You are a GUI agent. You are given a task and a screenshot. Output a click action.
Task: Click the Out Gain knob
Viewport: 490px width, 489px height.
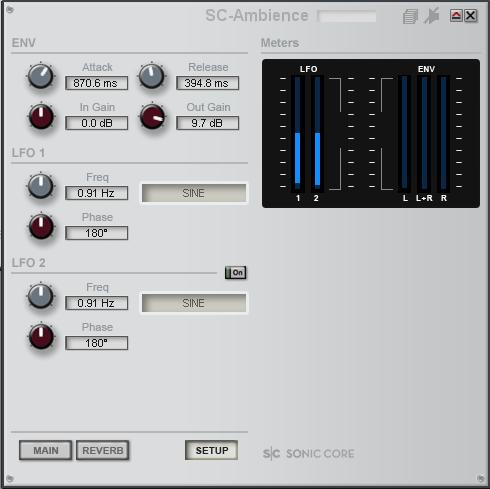(152, 116)
